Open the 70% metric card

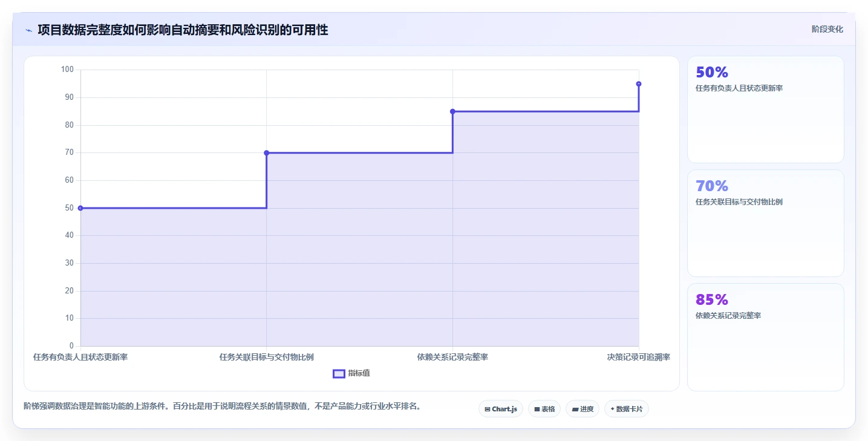pyautogui.click(x=765, y=223)
